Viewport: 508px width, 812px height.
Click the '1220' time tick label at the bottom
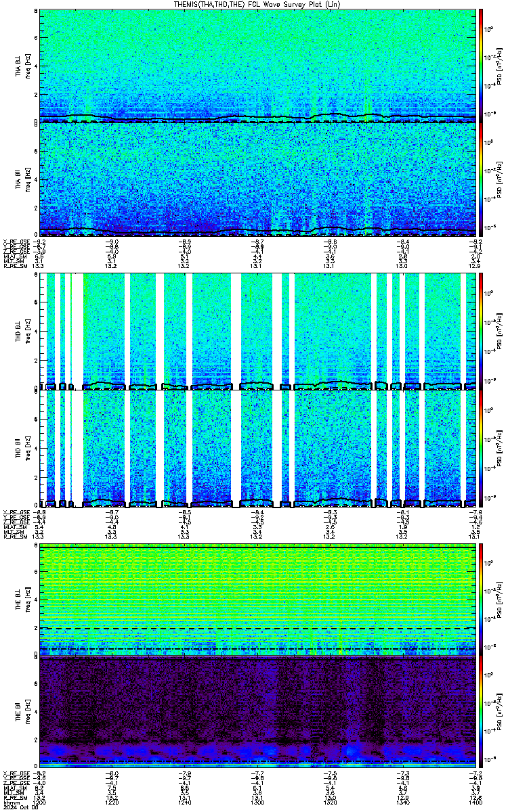coord(112,803)
